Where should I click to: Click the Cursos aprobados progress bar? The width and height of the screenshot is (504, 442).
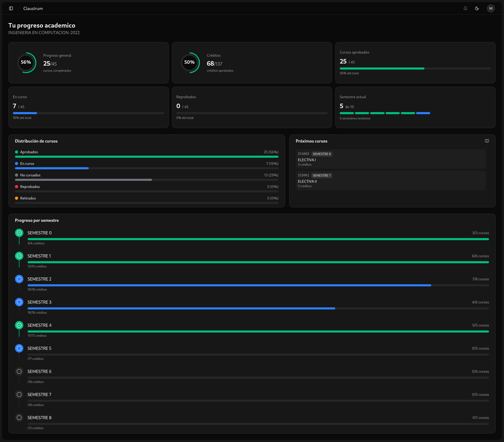[x=415, y=69]
